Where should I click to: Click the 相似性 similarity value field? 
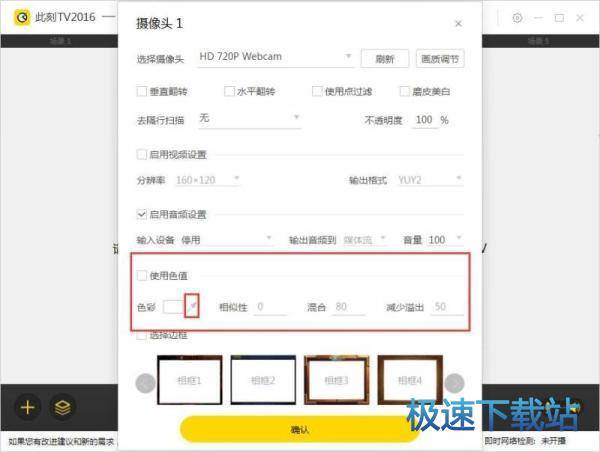pos(270,307)
